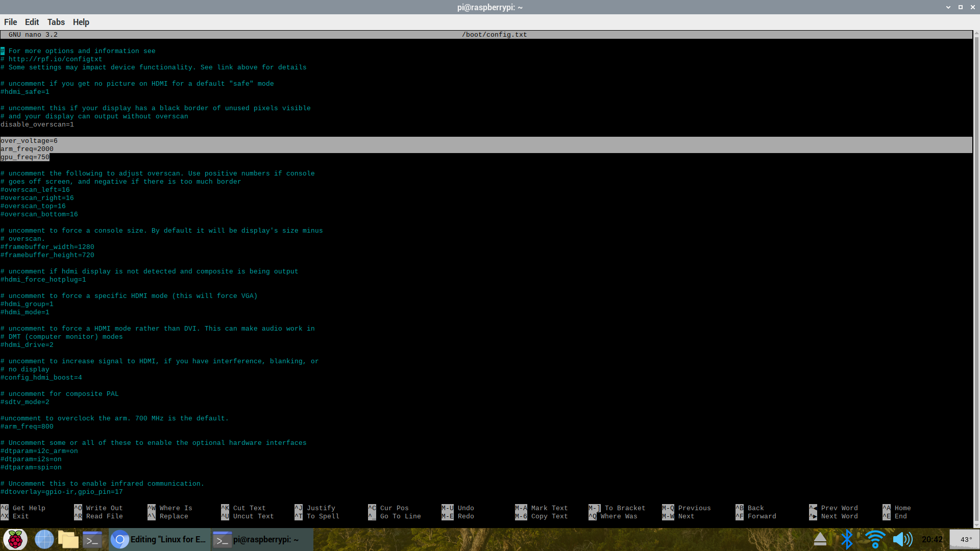Click the taskbar clock
Screen dimensions: 980x551
click(x=932, y=539)
